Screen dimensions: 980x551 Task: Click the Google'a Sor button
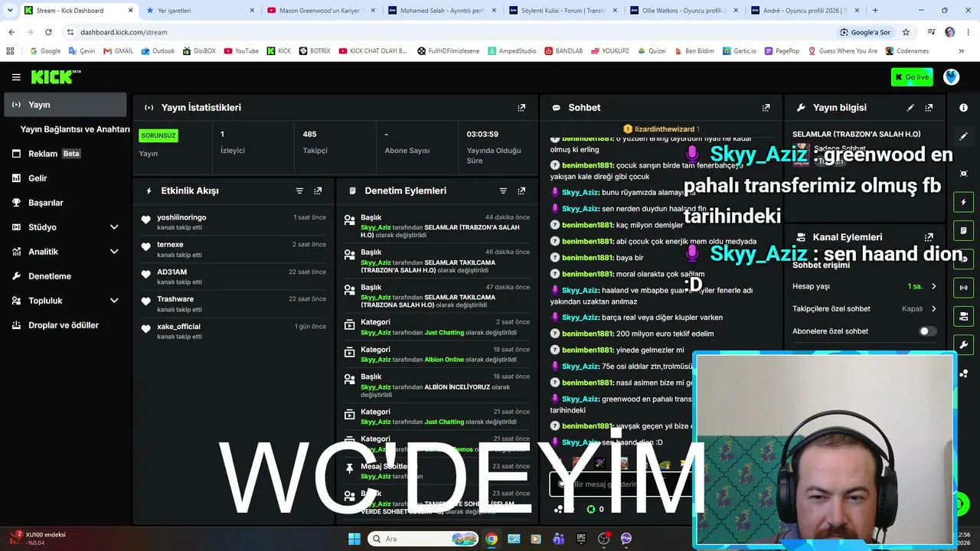coord(865,32)
